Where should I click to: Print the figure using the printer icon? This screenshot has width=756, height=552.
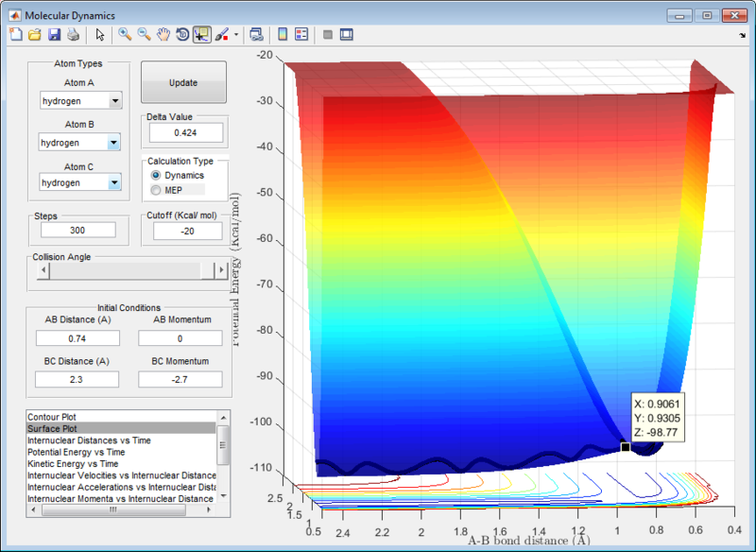click(x=73, y=35)
